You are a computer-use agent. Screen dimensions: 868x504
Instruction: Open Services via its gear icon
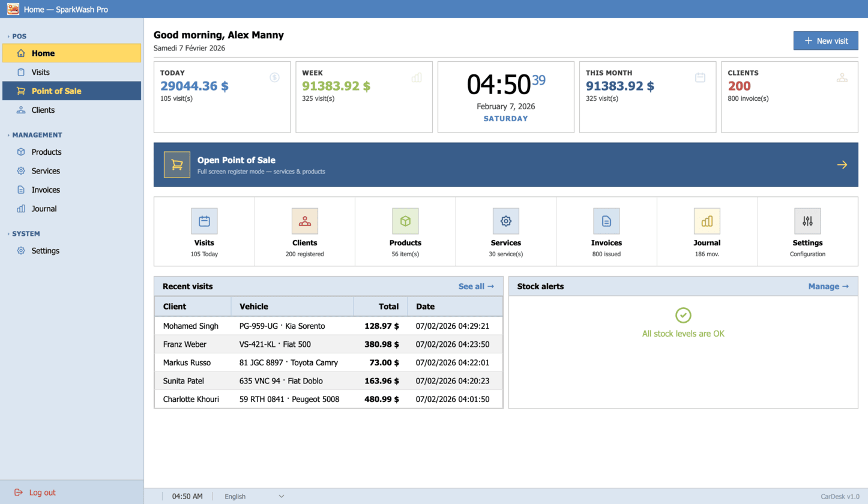click(x=505, y=221)
